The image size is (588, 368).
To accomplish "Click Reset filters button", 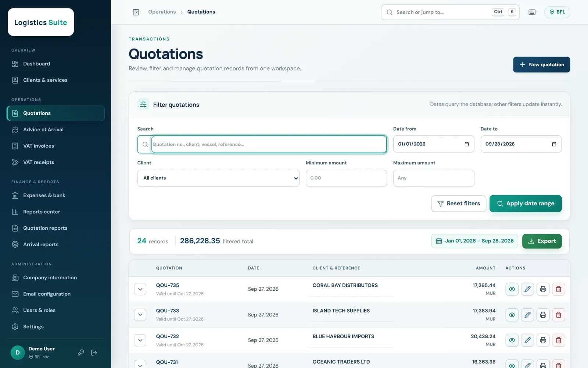I will [458, 204].
